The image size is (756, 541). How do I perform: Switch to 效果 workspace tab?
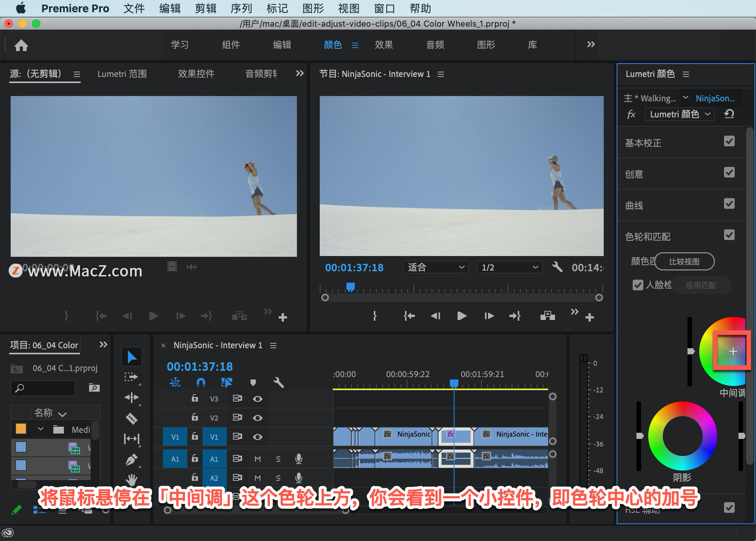pyautogui.click(x=384, y=45)
